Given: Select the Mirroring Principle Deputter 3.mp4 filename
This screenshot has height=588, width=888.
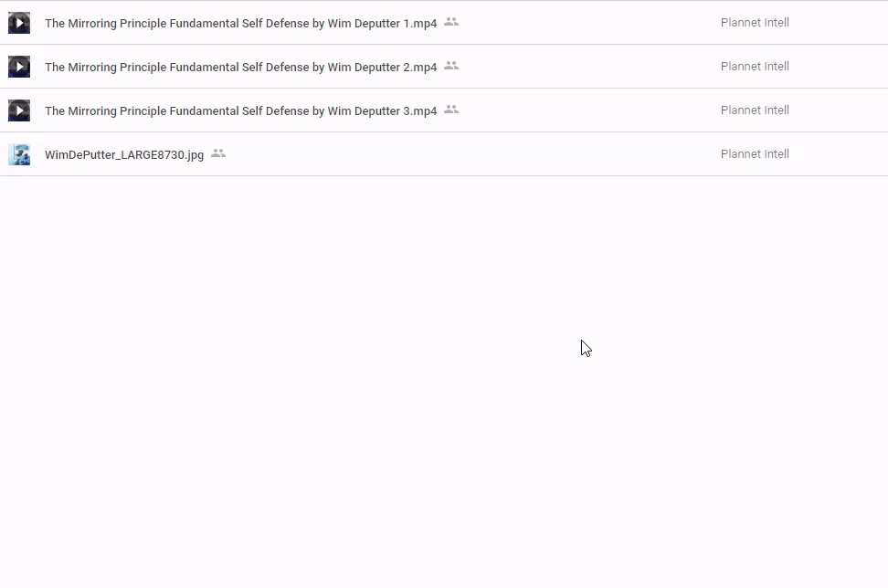Looking at the screenshot, I should point(240,110).
